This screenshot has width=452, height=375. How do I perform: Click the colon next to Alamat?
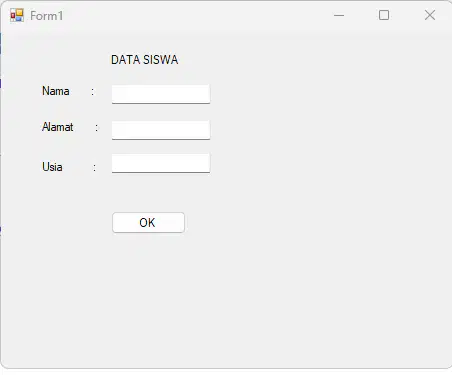[97, 128]
